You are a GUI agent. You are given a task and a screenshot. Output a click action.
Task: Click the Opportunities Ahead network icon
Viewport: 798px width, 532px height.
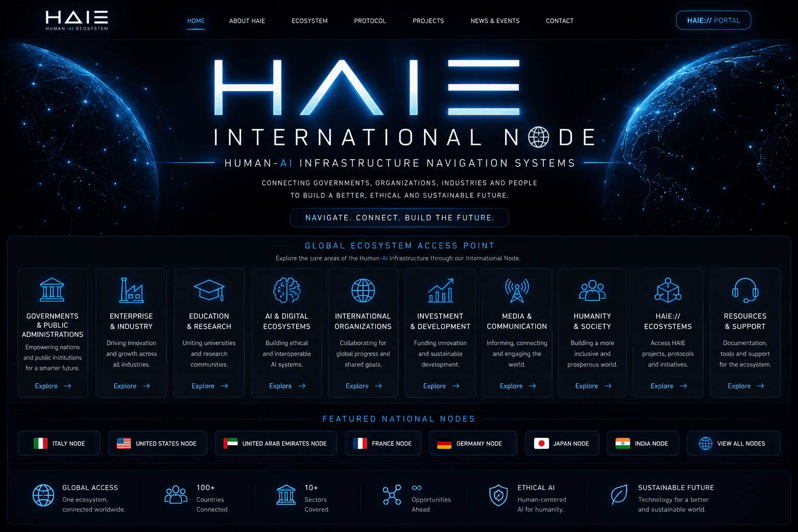click(392, 495)
